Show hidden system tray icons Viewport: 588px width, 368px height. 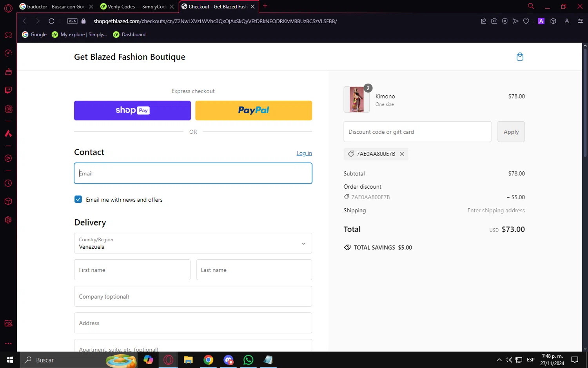499,360
